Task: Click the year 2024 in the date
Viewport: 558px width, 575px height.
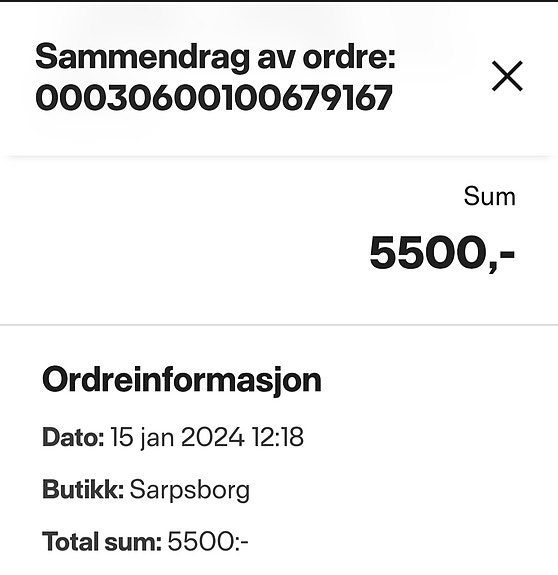Action: tap(213, 437)
